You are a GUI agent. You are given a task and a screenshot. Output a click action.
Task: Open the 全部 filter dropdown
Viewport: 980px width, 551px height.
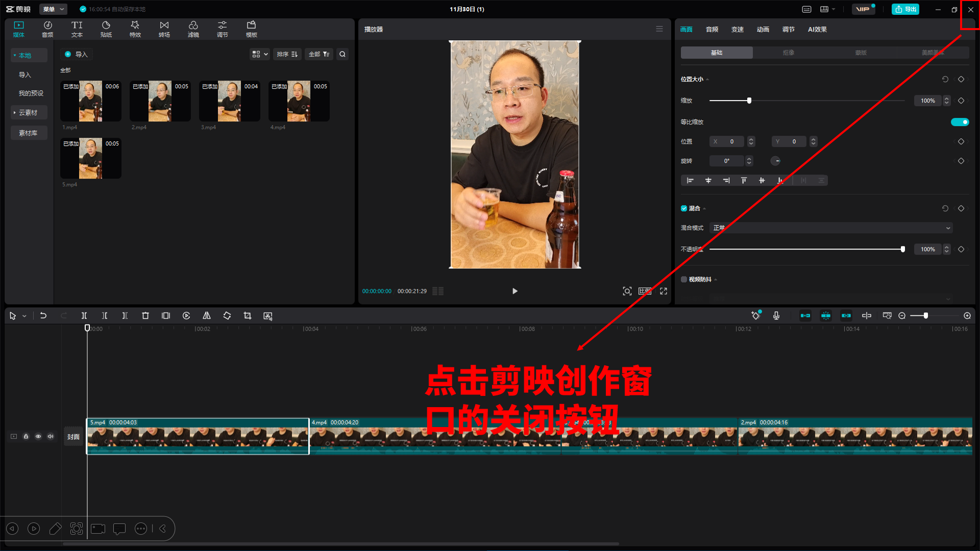pos(319,54)
